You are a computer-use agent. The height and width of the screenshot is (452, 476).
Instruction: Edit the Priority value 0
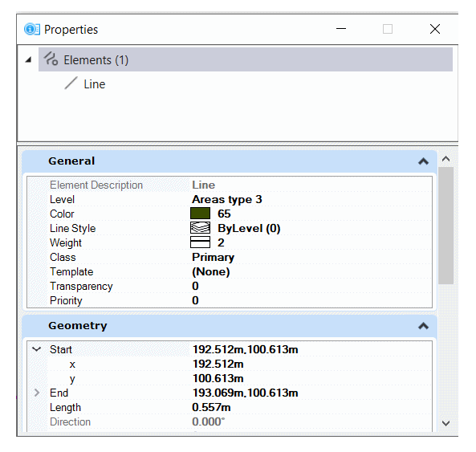(195, 300)
